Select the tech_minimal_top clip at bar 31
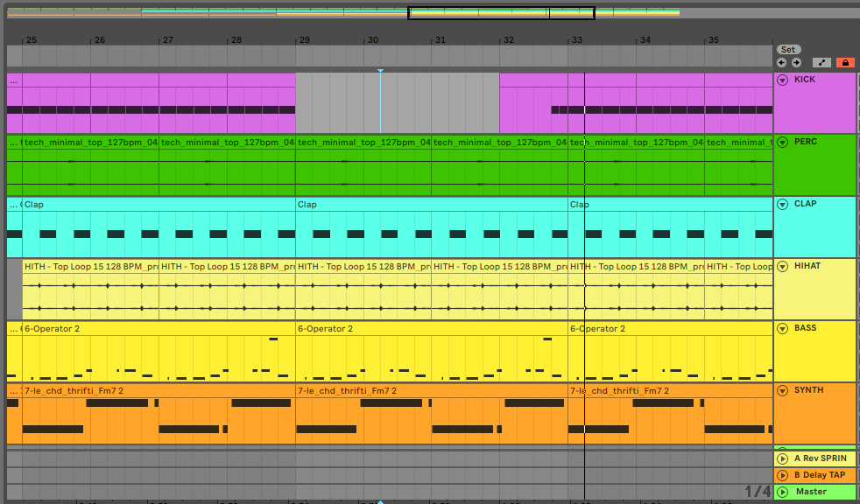 (x=500, y=143)
